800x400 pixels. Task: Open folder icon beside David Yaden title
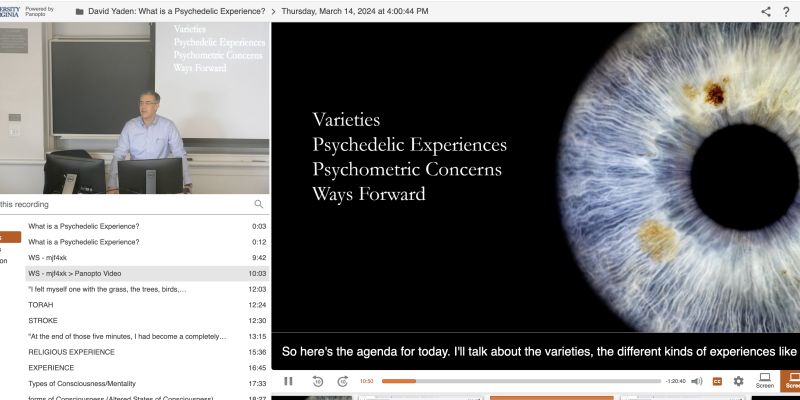tap(79, 11)
